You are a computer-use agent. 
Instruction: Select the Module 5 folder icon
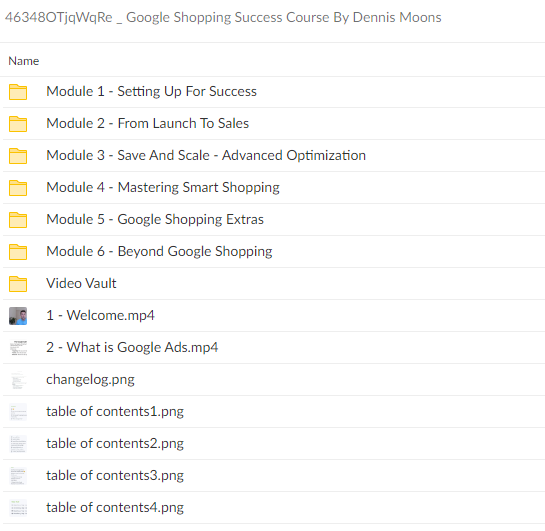pyautogui.click(x=18, y=220)
